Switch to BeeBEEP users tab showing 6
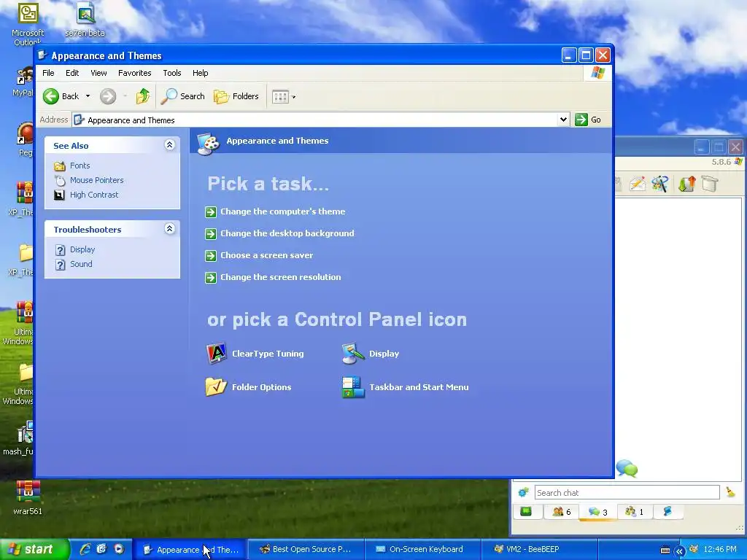Screen dimensions: 747x560 561,511
